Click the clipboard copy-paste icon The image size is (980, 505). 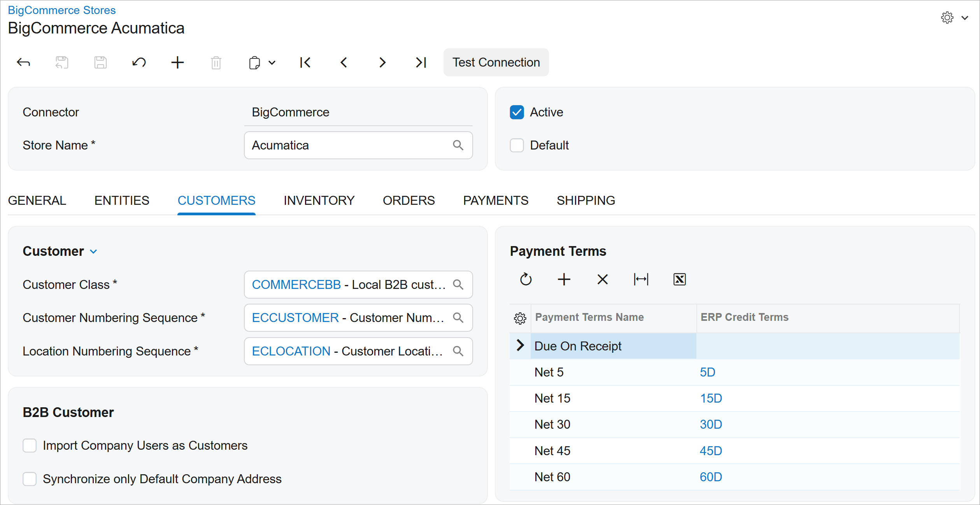[254, 62]
